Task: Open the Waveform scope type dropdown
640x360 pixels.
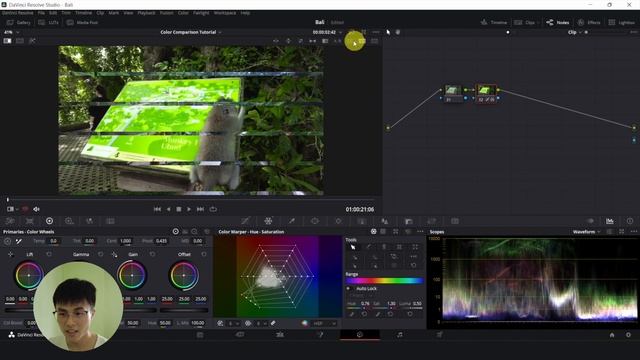Action: point(587,232)
